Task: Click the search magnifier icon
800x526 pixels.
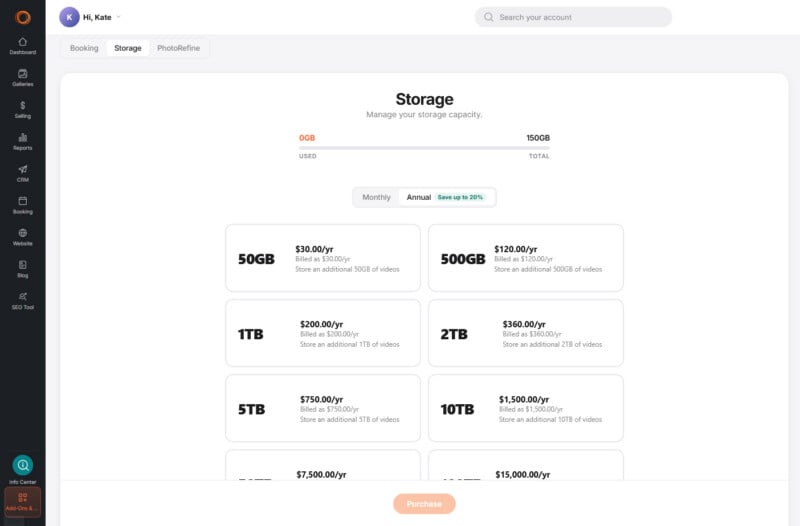Action: [x=488, y=17]
